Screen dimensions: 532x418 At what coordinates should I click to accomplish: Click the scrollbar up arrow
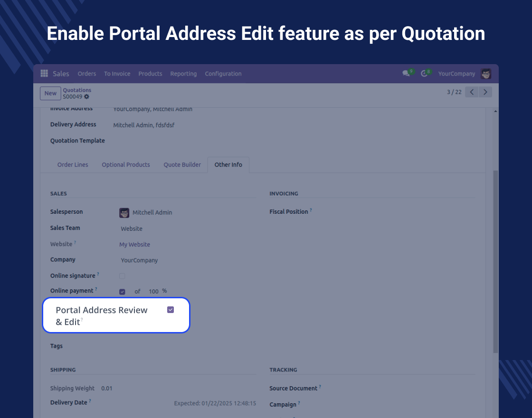pyautogui.click(x=496, y=111)
